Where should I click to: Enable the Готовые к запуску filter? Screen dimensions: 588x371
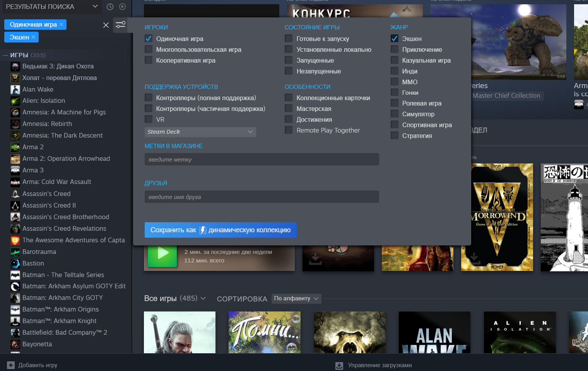click(x=289, y=38)
